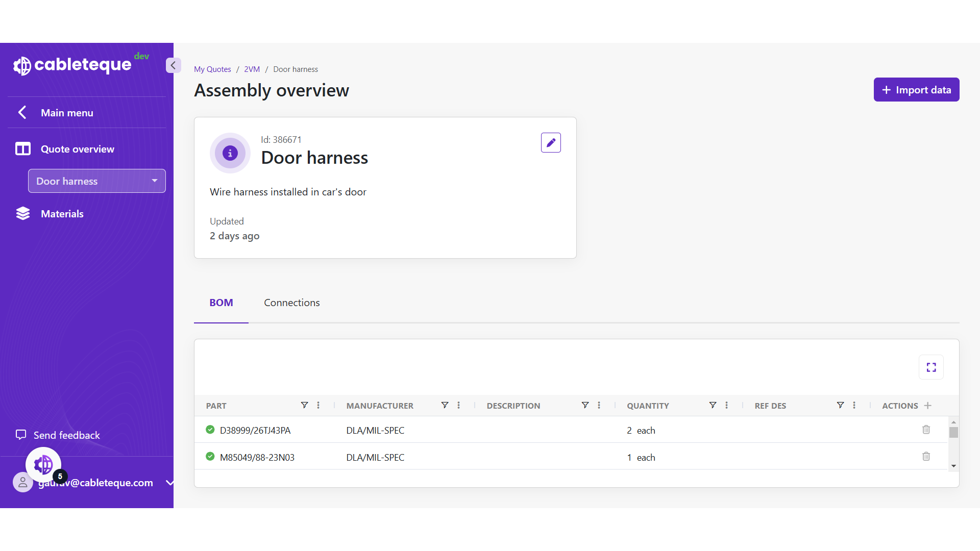Click the pencil edit icon on Door harness card
Screen dimensions: 980x551
[551, 143]
